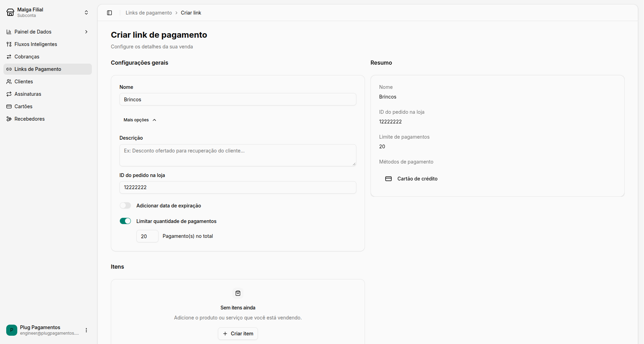Click the Brincos value in Resumo
This screenshot has height=344, width=644.
click(x=388, y=97)
